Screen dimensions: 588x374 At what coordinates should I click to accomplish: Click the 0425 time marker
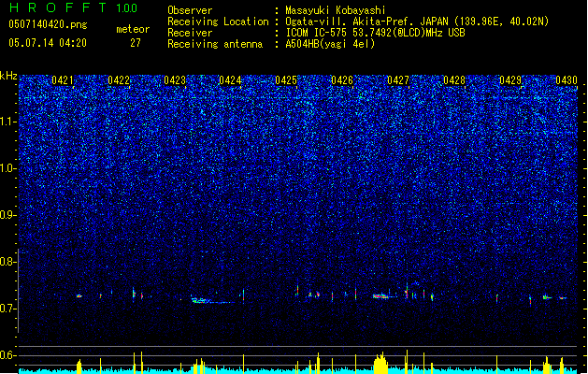(x=286, y=80)
